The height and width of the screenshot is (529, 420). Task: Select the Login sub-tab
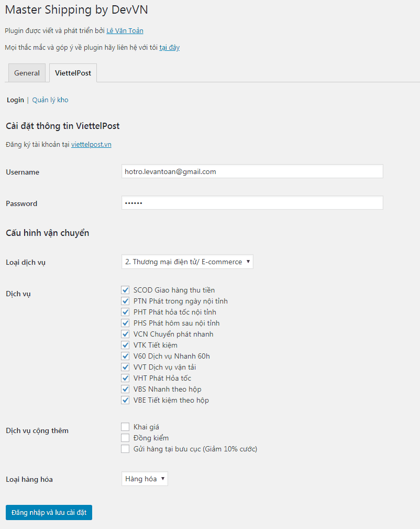pos(15,100)
